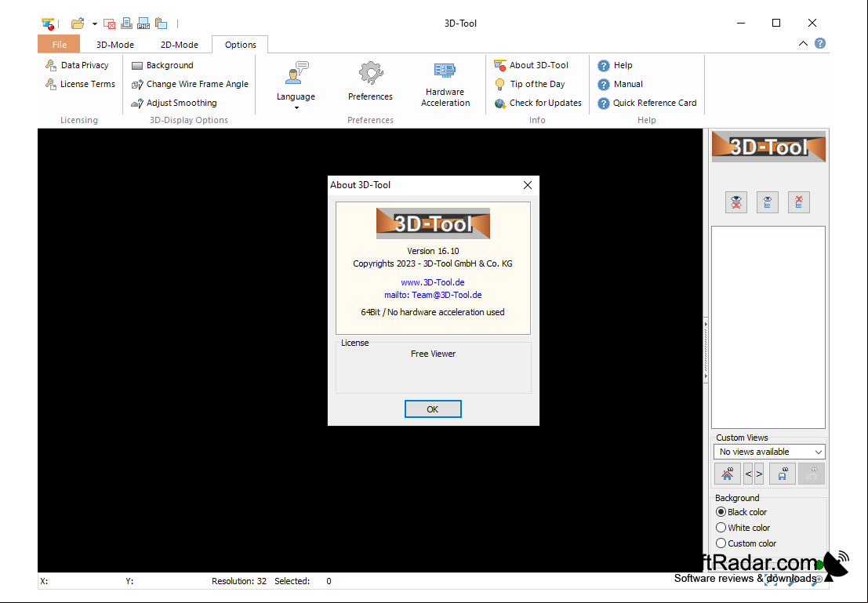Open a file with the folder icon
The image size is (868, 603).
coord(78,24)
